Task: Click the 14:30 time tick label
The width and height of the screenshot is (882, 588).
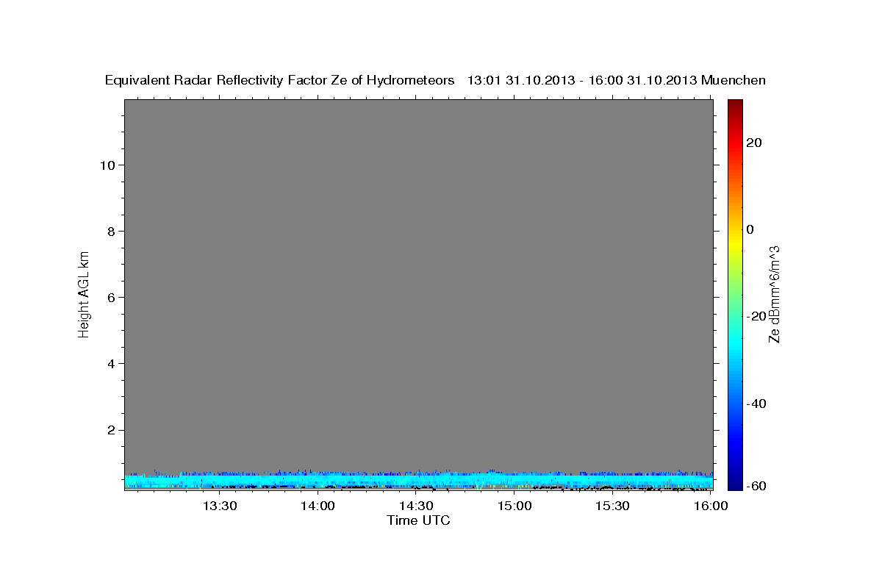Action: [x=416, y=506]
